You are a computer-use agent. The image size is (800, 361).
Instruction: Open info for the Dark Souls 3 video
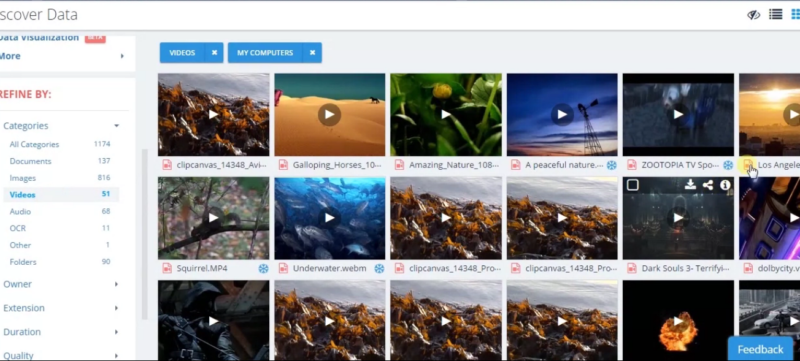click(725, 185)
